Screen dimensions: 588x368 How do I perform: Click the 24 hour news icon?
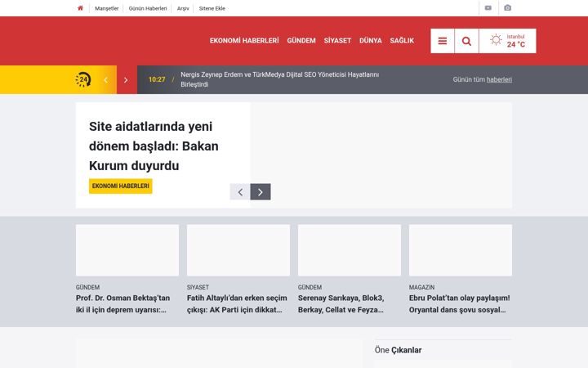pyautogui.click(x=83, y=79)
